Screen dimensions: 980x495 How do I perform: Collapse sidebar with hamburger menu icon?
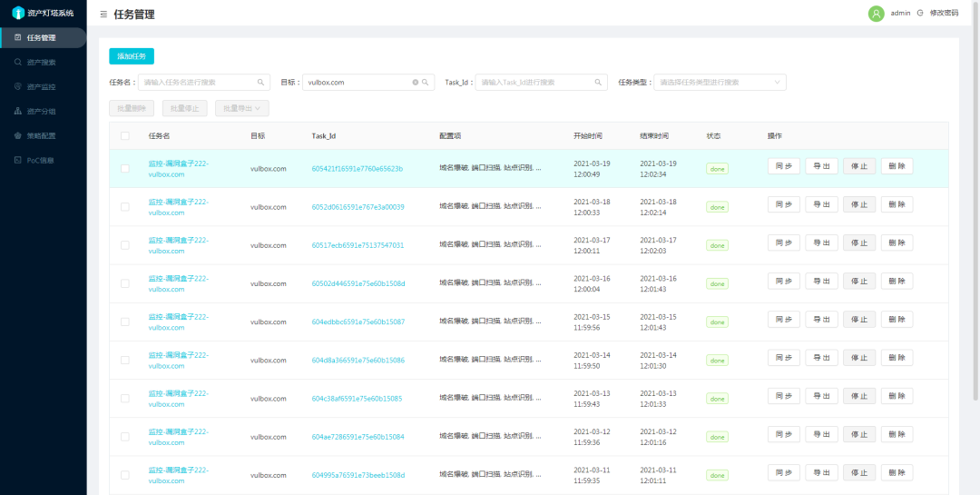click(x=103, y=15)
